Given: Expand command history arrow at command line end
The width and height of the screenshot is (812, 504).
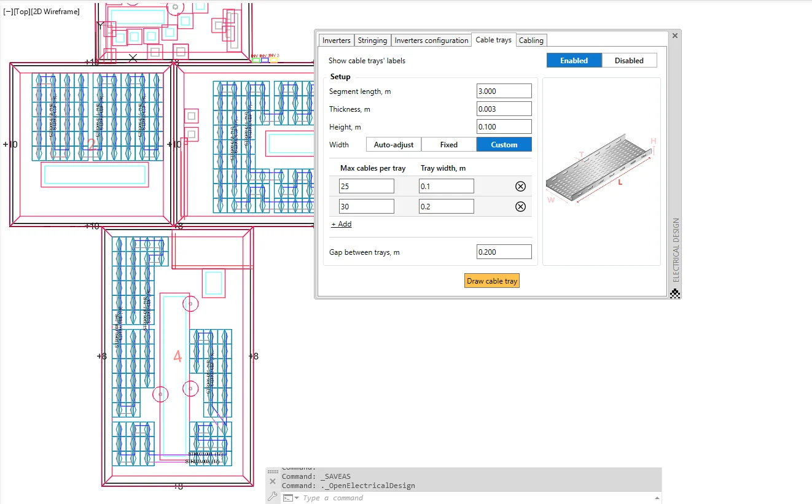Looking at the screenshot, I should pyautogui.click(x=657, y=498).
